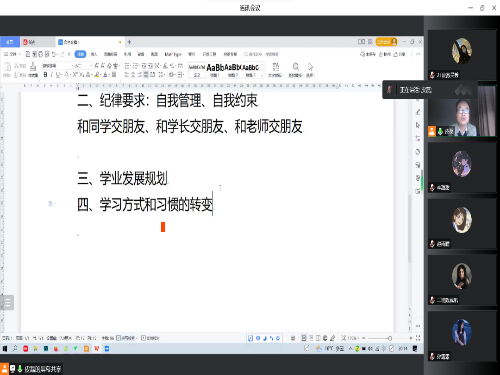
Task: Click the full screen icon in status bar
Action: [418, 338]
